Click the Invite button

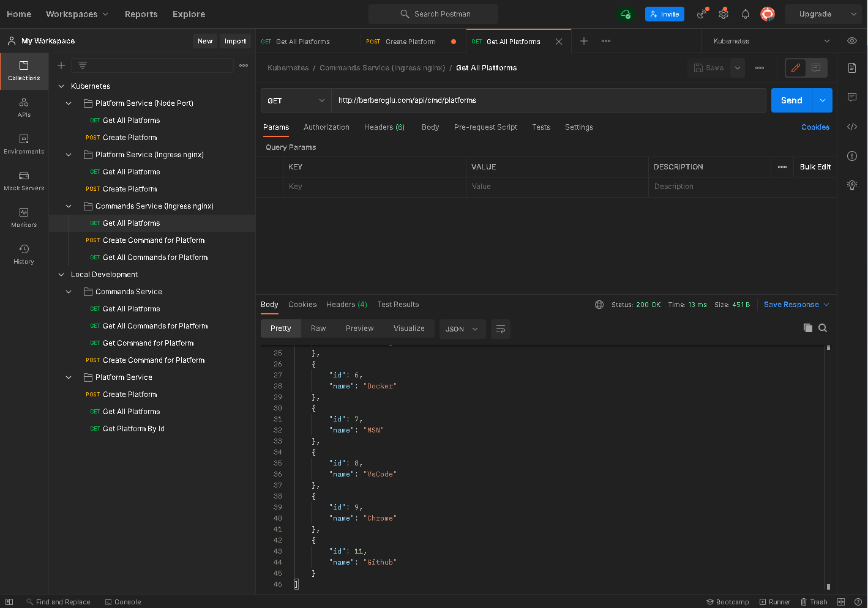click(x=665, y=14)
